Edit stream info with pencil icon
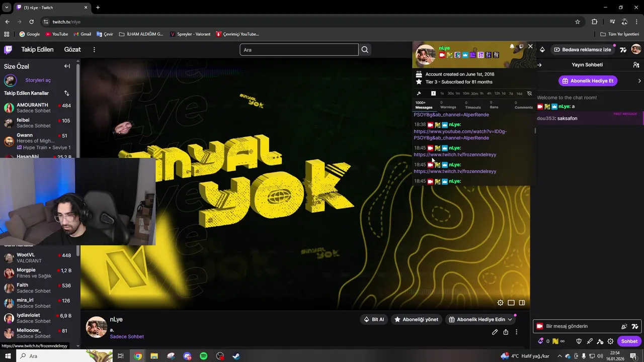Image resolution: width=644 pixels, height=362 pixels. (495, 332)
